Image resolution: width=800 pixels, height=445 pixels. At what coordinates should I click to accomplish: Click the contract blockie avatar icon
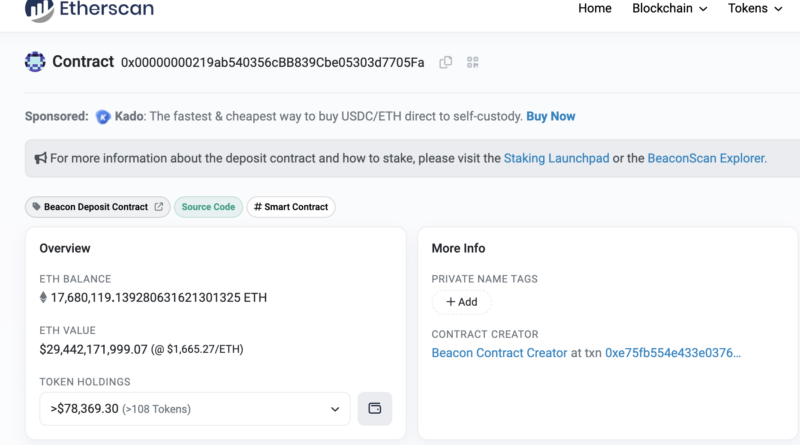tap(35, 62)
